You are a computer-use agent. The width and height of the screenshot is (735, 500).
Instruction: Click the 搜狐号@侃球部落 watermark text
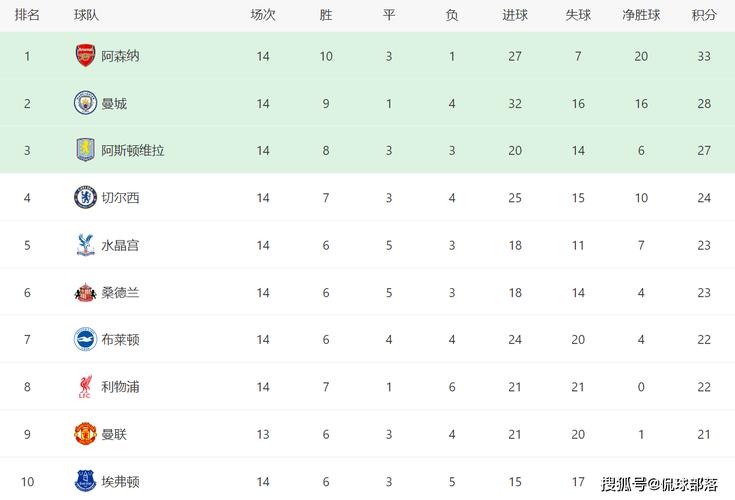tap(658, 485)
